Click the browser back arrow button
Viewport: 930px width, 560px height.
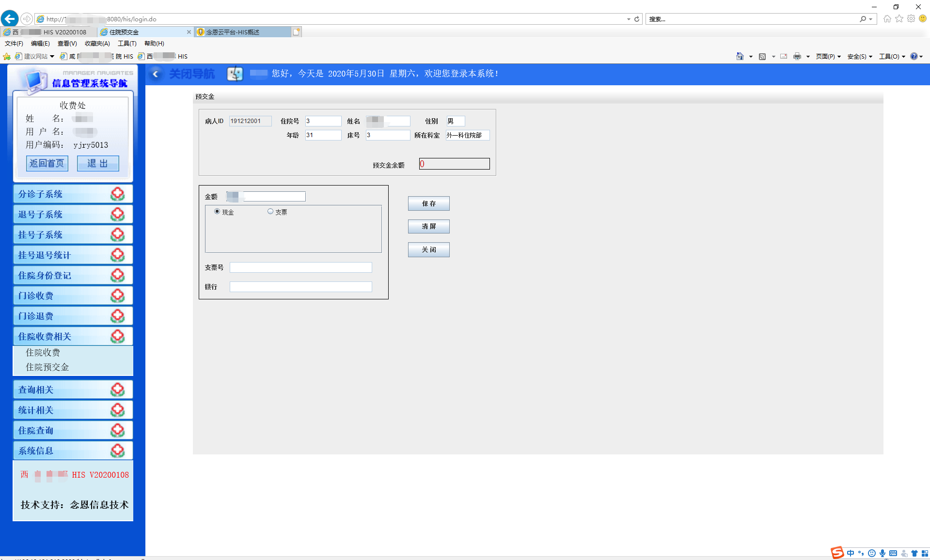coord(10,19)
